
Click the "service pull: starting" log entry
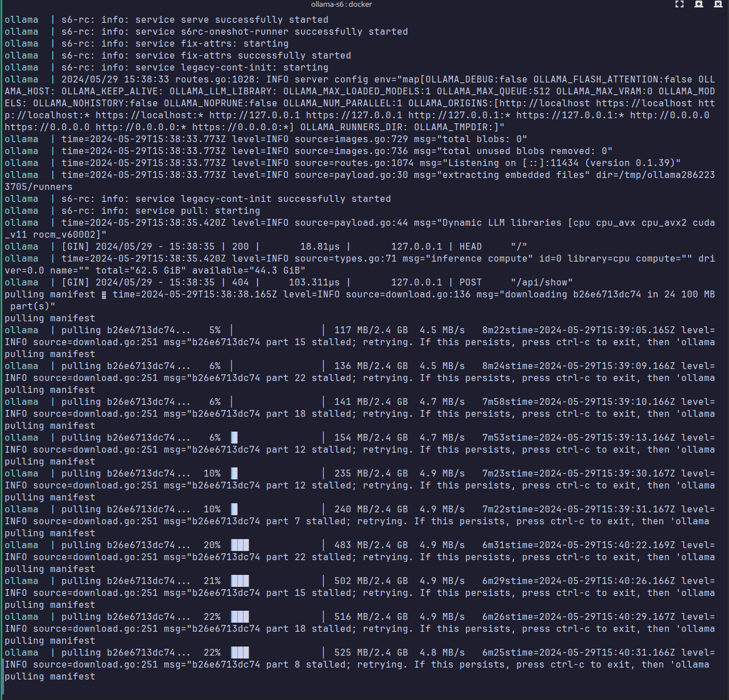[198, 211]
